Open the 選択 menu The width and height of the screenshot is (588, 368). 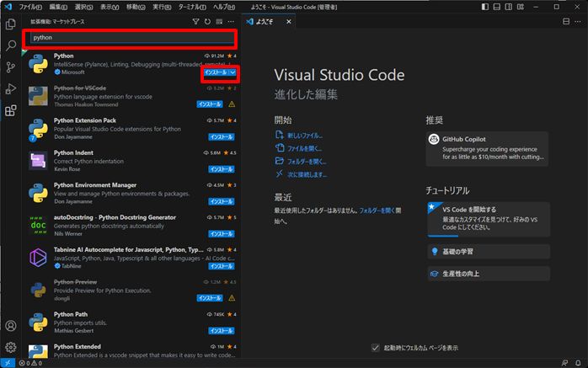point(83,7)
